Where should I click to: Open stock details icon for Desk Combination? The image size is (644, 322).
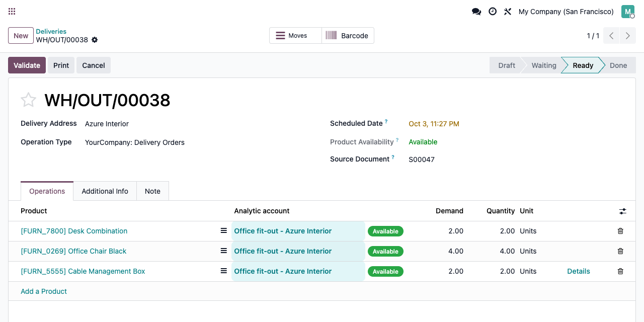pos(224,231)
